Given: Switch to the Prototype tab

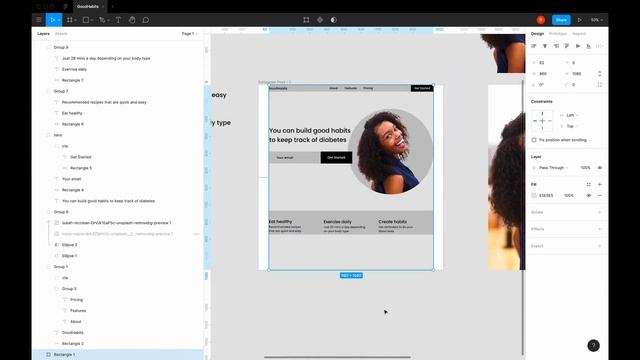Looking at the screenshot, I should click(558, 33).
